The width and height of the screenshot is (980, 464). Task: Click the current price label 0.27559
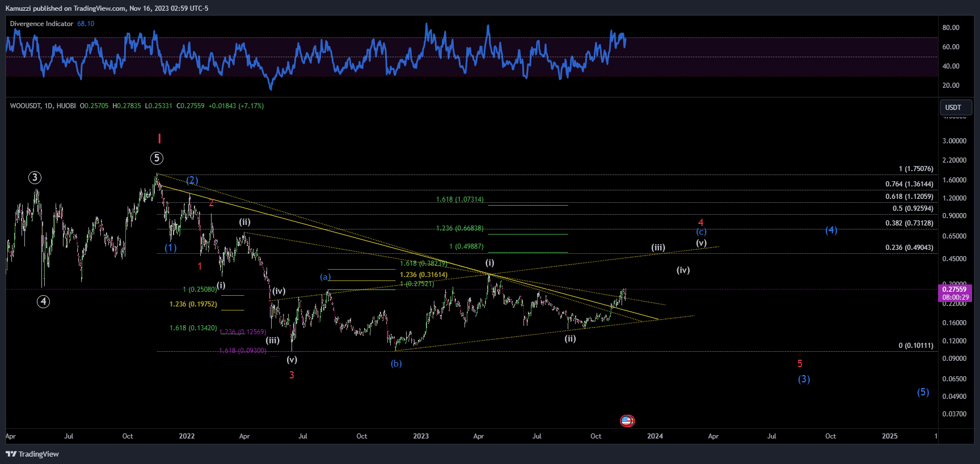click(x=956, y=290)
